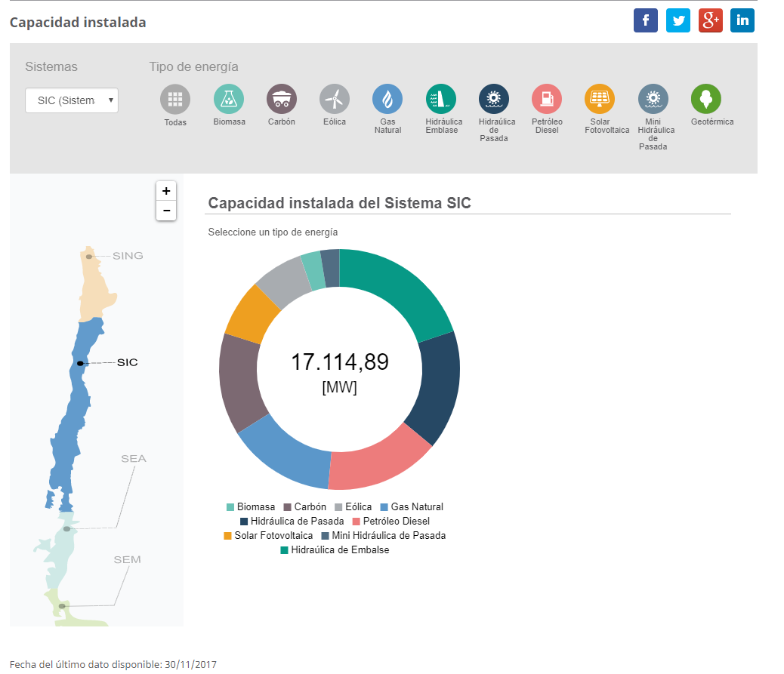This screenshot has width=784, height=674.
Task: Click the Eólica wind energy icon
Action: click(335, 97)
